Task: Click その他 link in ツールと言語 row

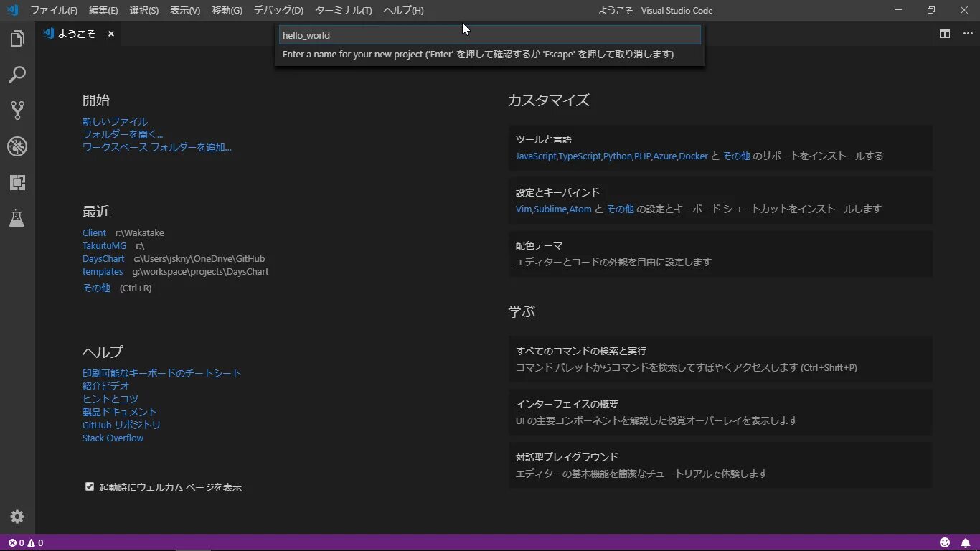Action: [x=736, y=156]
